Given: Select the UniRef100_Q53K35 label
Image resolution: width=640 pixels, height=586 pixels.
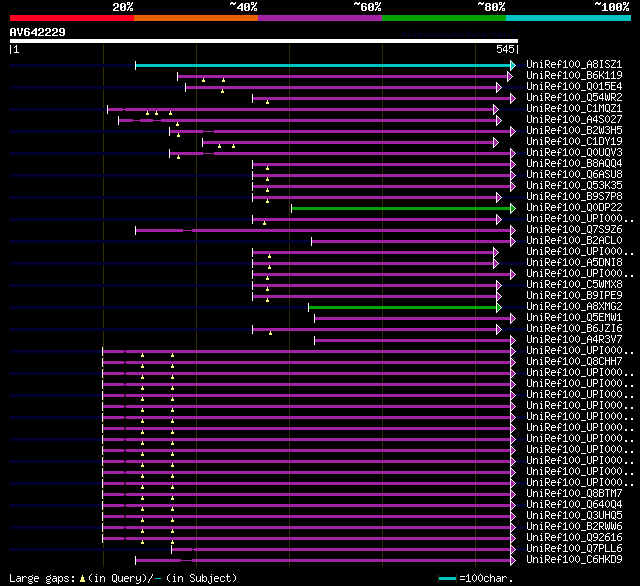Looking at the screenshot, I should tap(574, 186).
